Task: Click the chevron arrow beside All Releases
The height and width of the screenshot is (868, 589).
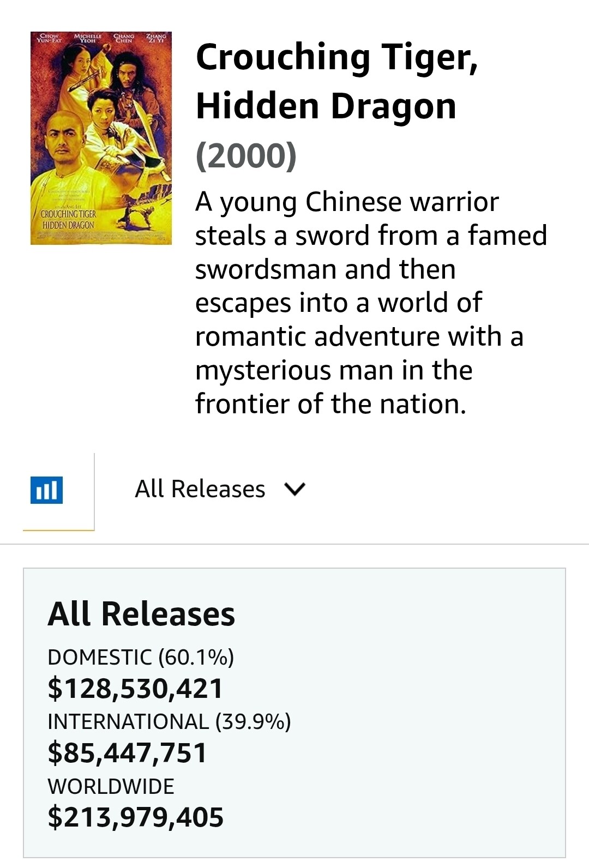Action: click(x=295, y=490)
